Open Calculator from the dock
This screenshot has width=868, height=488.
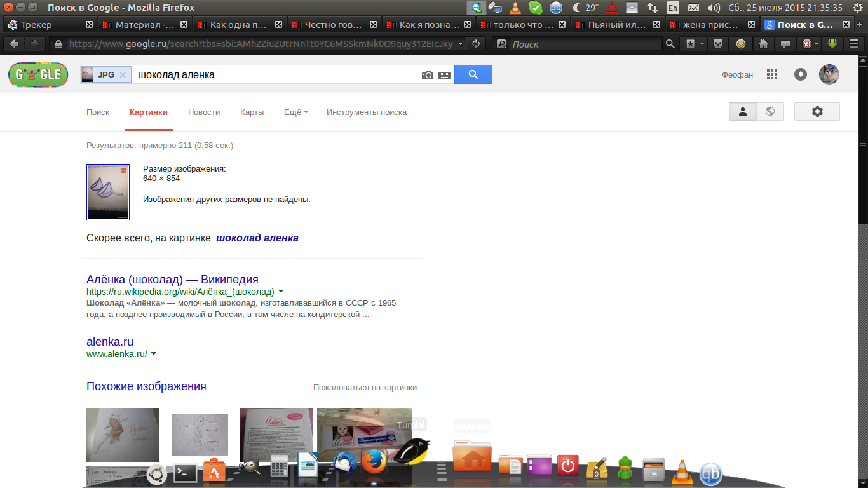[x=280, y=467]
